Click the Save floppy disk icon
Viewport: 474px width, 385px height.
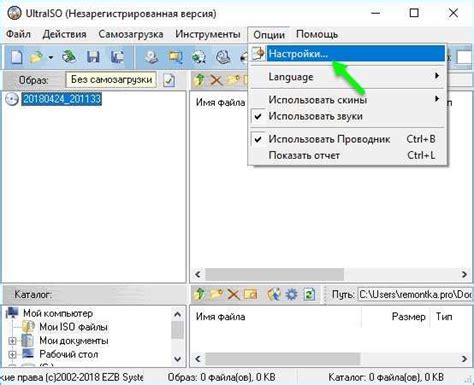pos(93,57)
